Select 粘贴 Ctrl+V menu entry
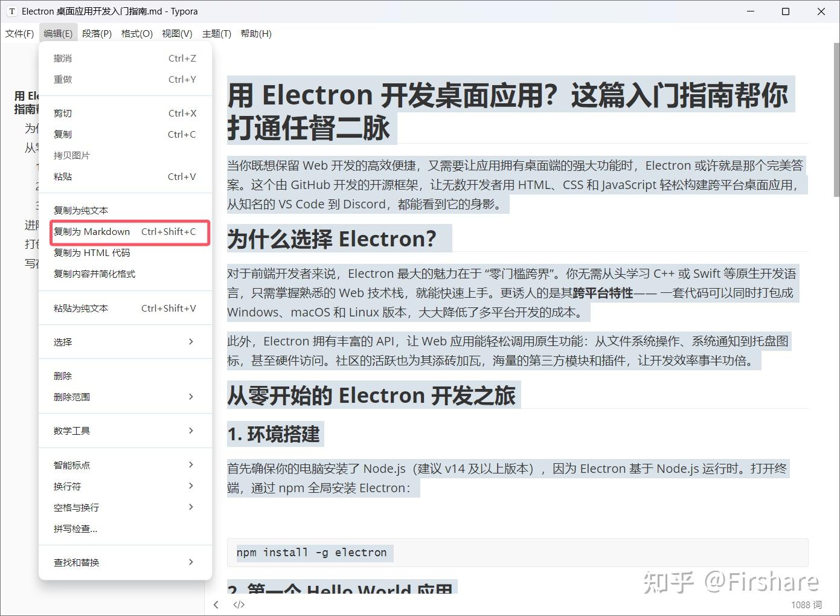Screen dimensions: 840x616 (125, 177)
